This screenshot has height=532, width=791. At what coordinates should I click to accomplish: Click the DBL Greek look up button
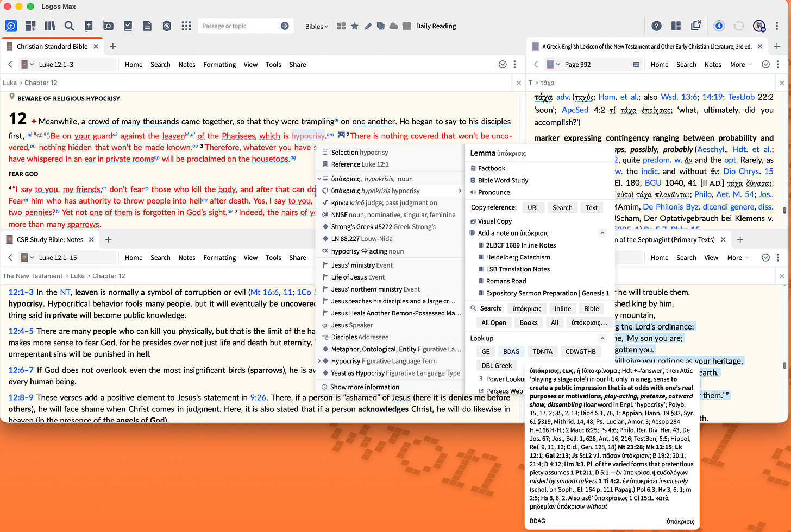[x=497, y=365]
